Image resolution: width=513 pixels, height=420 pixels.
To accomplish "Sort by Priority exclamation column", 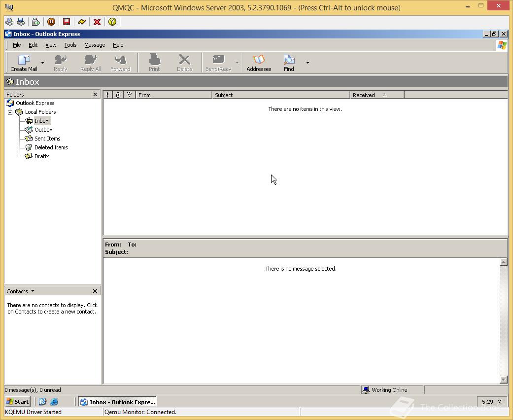I will tap(107, 95).
